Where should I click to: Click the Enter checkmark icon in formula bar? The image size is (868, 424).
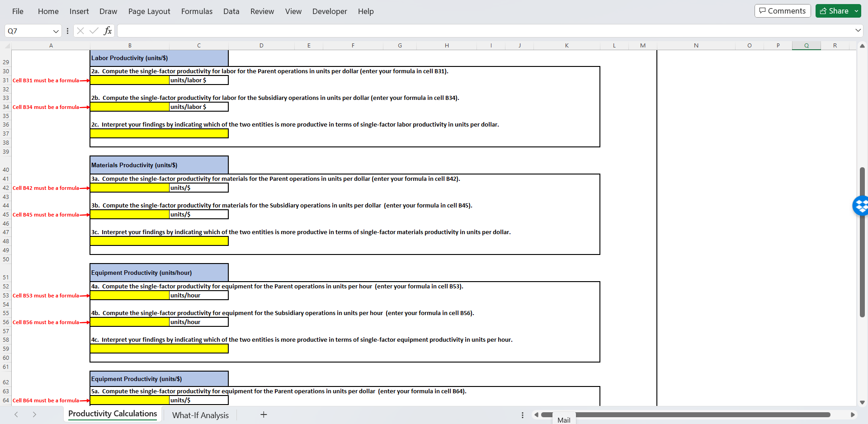click(94, 31)
